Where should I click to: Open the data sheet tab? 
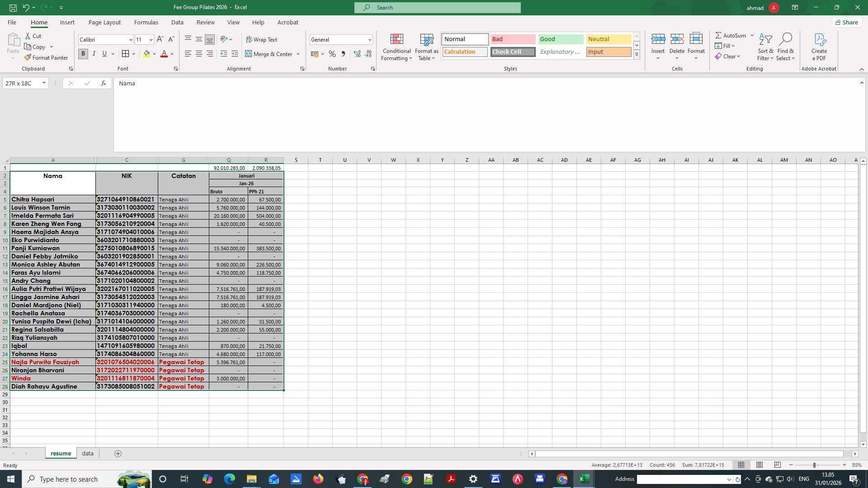click(87, 453)
